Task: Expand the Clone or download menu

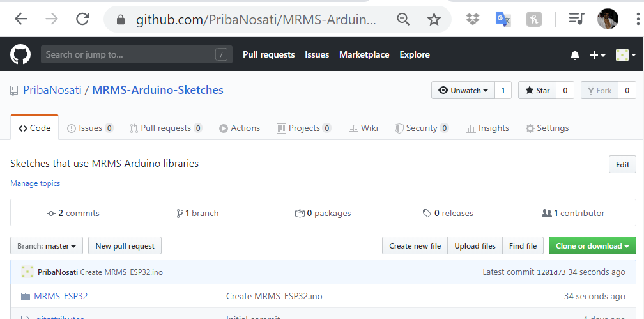Action: point(592,246)
